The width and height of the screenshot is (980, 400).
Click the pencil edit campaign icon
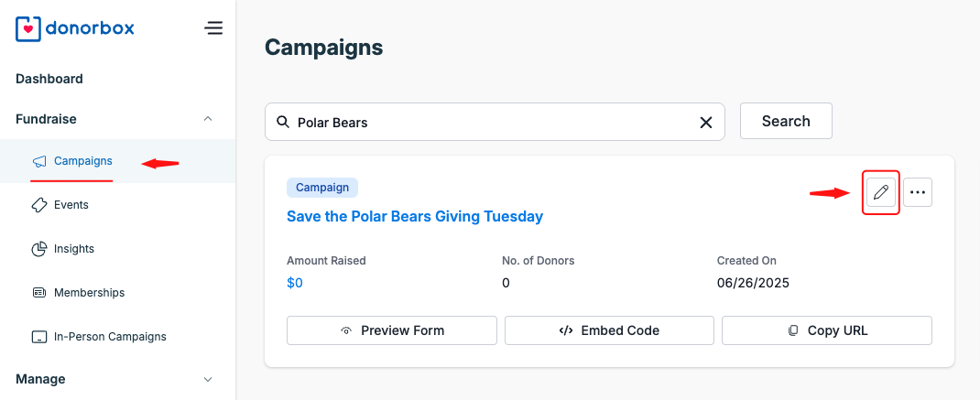[881, 192]
